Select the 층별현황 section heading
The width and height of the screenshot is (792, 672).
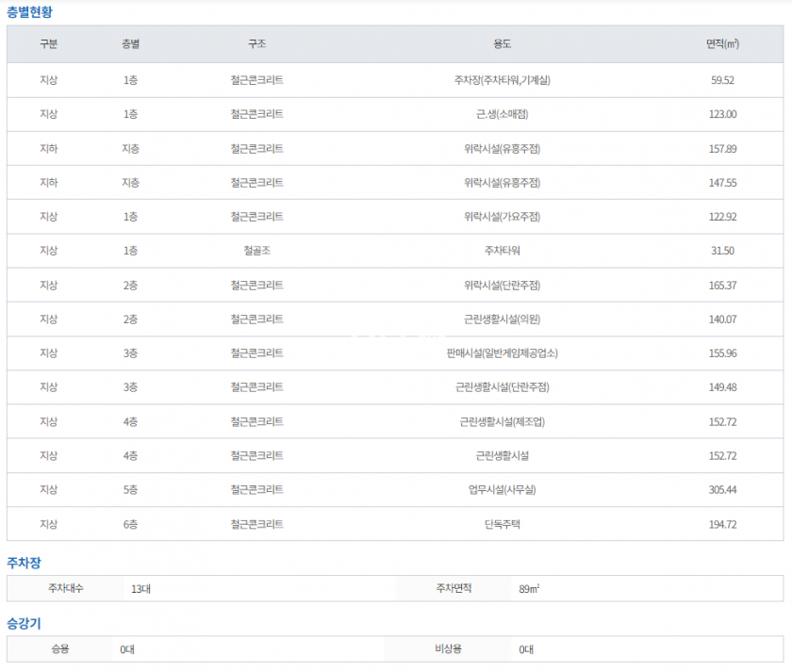click(30, 11)
